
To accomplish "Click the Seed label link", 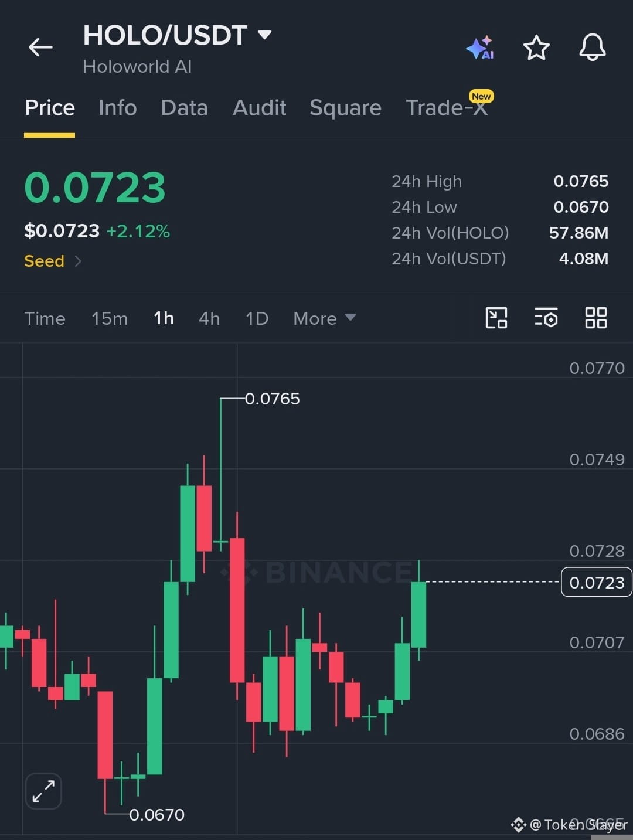I will (44, 261).
